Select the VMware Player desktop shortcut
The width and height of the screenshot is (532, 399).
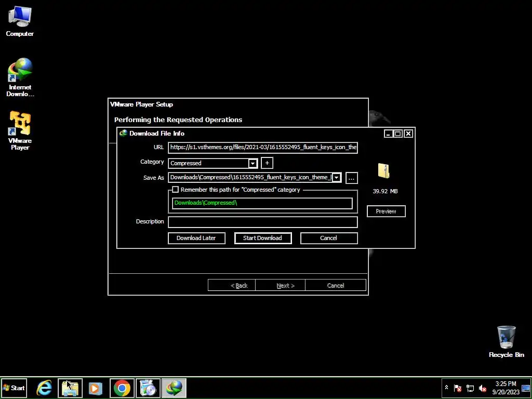[20, 131]
